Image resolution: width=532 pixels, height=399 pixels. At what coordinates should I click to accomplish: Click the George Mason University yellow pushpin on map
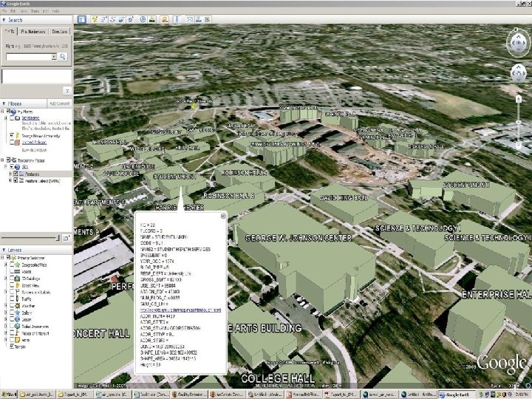pos(194,106)
